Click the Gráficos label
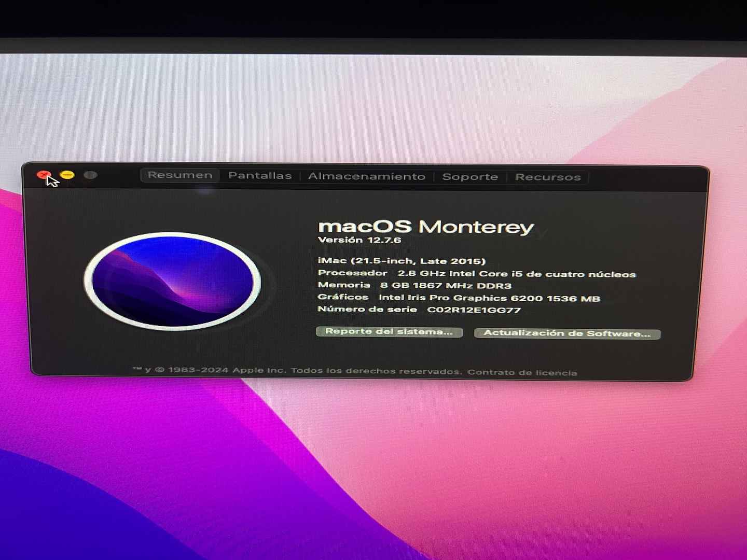This screenshot has height=560, width=747. pos(343,297)
